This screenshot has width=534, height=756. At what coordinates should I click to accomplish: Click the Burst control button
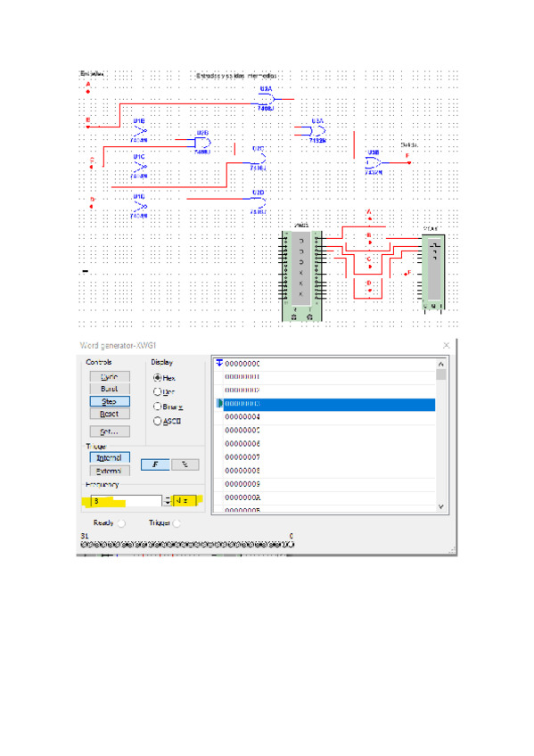click(x=110, y=389)
